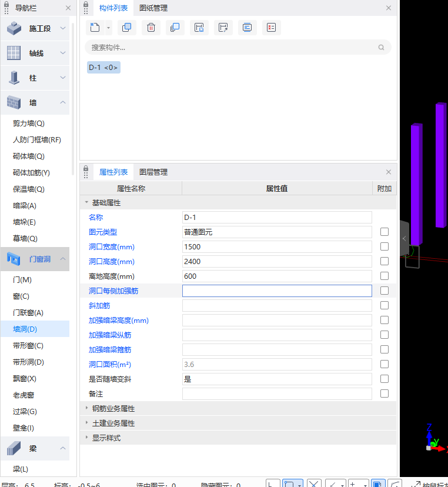Click lock icon on 导航栏 header

[6, 5]
